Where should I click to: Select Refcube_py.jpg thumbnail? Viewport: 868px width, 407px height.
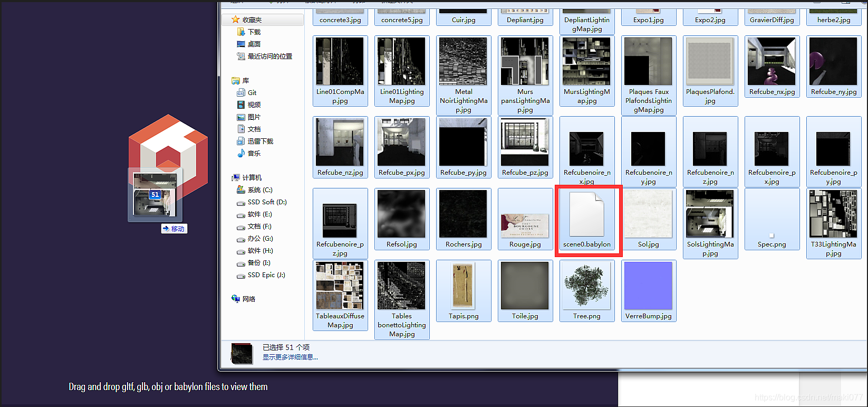(x=463, y=142)
